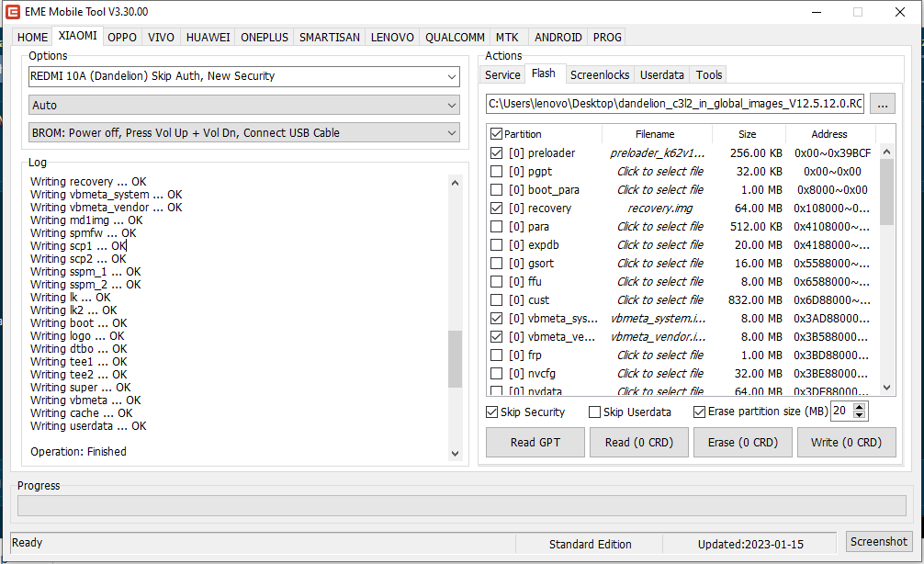Switch to the PROG tab
924x564 pixels.
(x=607, y=37)
